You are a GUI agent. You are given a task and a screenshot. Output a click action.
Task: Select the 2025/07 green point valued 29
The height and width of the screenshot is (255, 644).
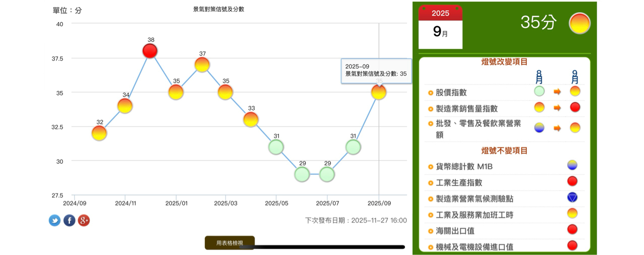tap(327, 174)
